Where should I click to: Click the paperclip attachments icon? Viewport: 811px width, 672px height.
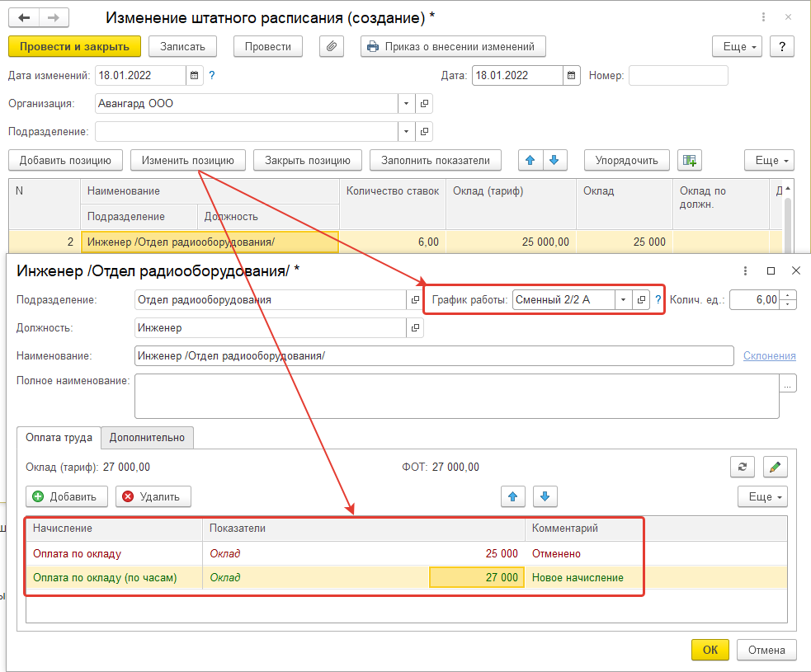[x=332, y=47]
